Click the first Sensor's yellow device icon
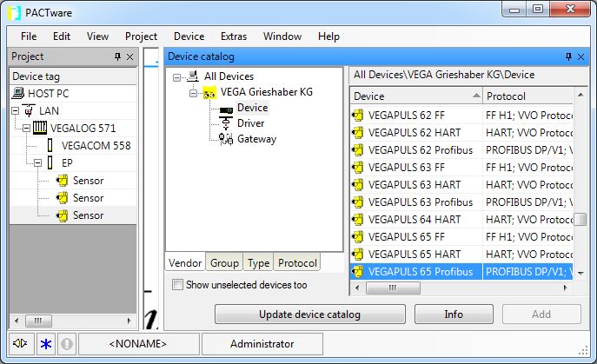 tap(62, 180)
